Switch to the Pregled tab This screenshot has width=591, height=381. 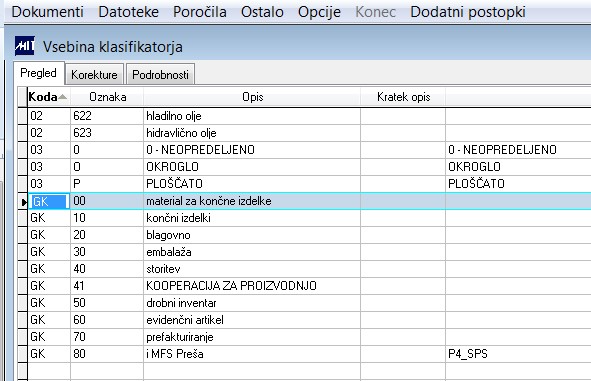39,73
